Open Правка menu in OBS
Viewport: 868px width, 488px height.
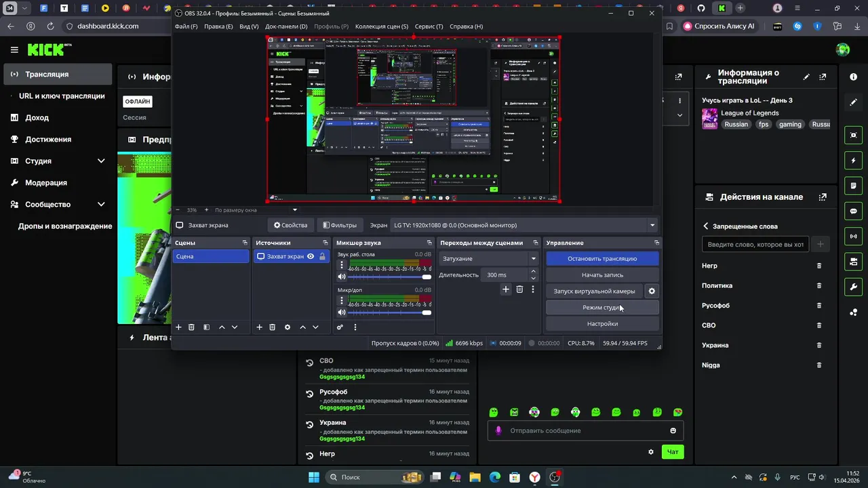218,26
